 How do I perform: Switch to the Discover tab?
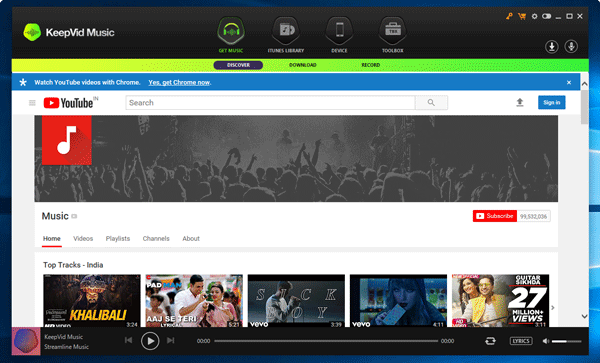click(x=238, y=65)
